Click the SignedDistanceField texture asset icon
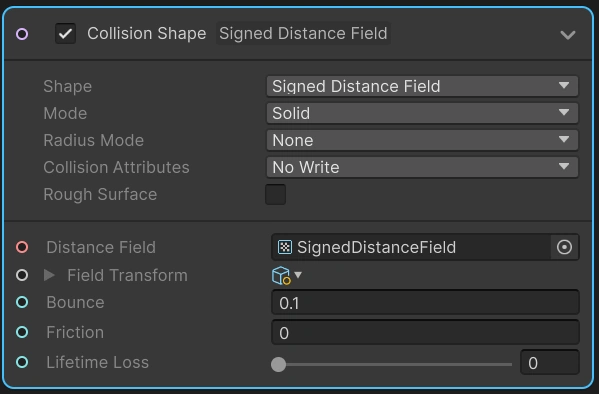599x394 pixels. click(x=285, y=247)
